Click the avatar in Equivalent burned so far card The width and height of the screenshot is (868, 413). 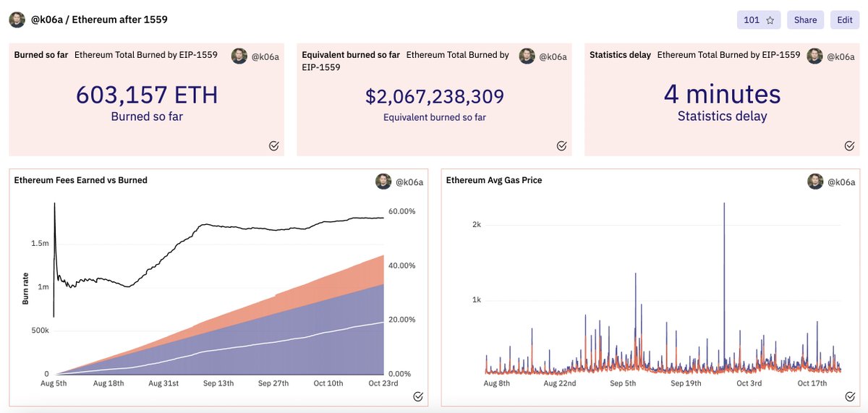pyautogui.click(x=527, y=56)
